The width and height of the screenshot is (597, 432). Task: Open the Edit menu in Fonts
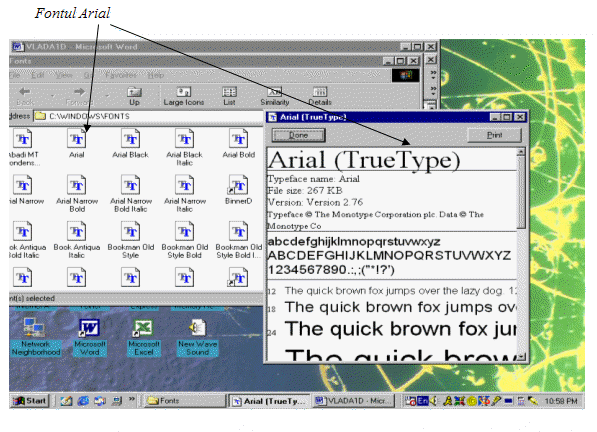[37, 75]
